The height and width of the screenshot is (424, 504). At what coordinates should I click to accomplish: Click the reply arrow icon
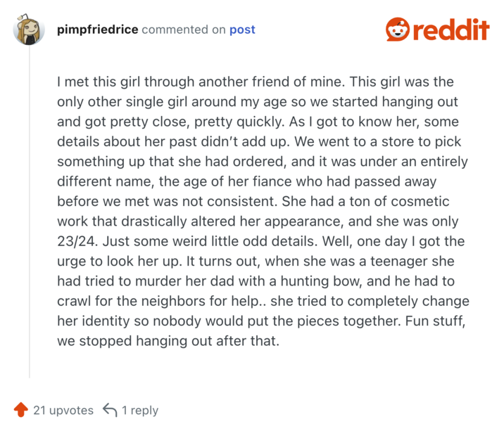click(110, 410)
